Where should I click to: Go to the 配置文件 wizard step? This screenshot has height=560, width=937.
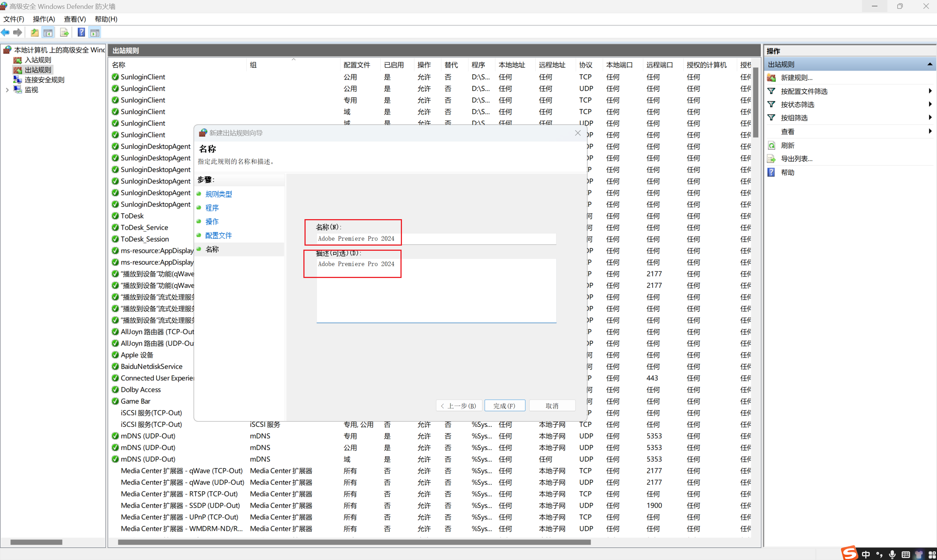(x=218, y=235)
